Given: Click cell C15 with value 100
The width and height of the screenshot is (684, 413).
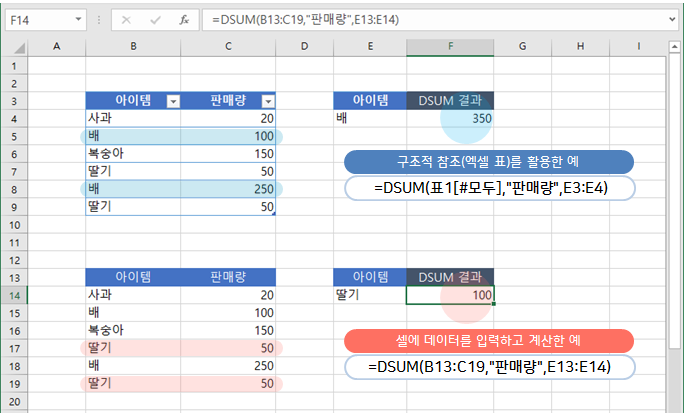Looking at the screenshot, I should [228, 313].
